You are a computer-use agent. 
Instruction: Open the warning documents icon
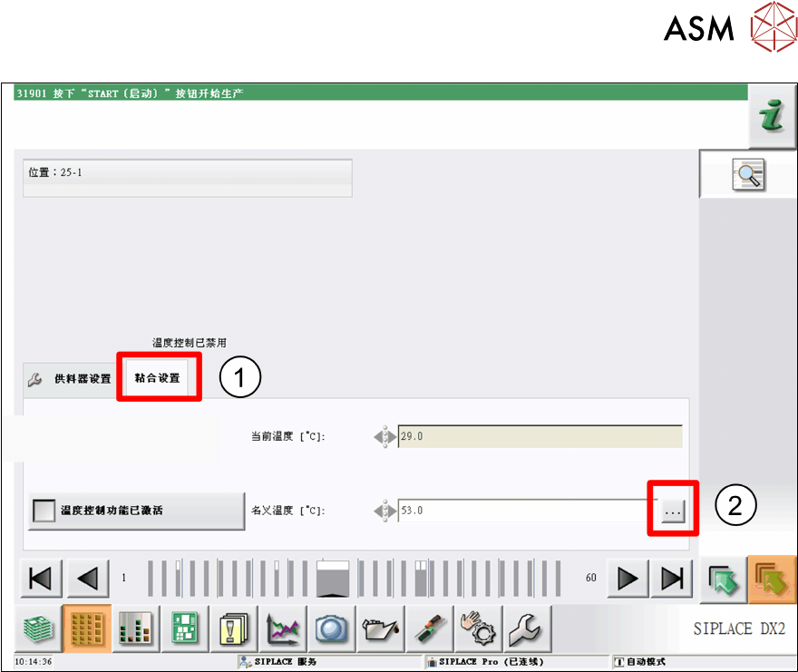[x=233, y=628]
